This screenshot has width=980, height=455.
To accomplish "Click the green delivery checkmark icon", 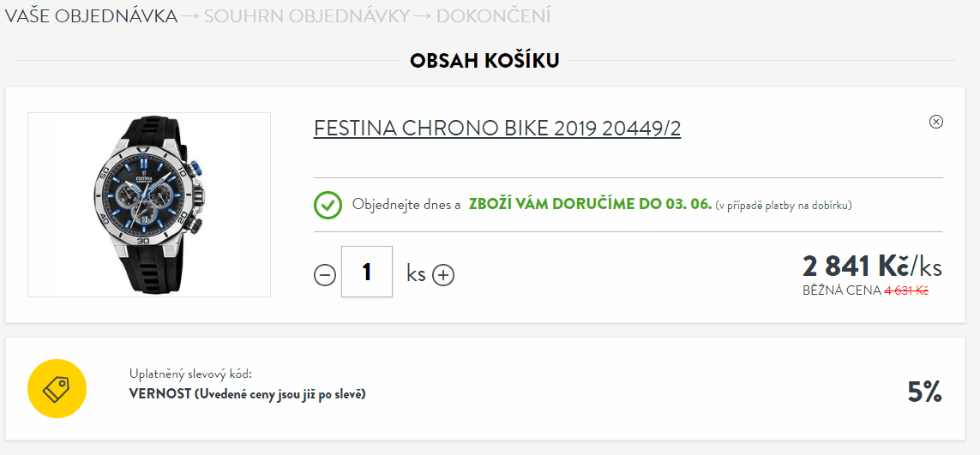I will [x=328, y=206].
